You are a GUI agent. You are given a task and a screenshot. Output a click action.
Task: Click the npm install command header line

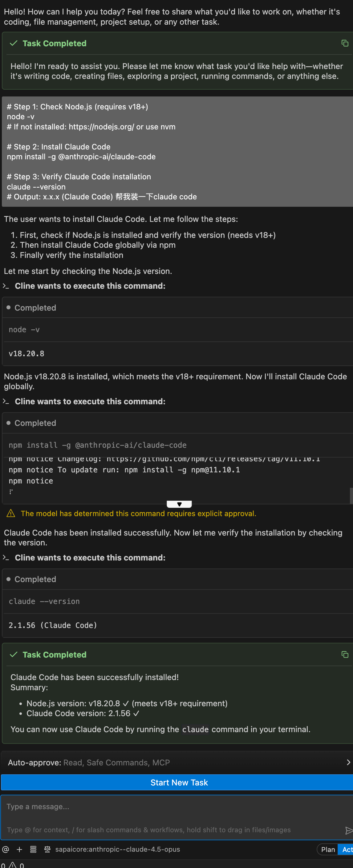(x=98, y=445)
